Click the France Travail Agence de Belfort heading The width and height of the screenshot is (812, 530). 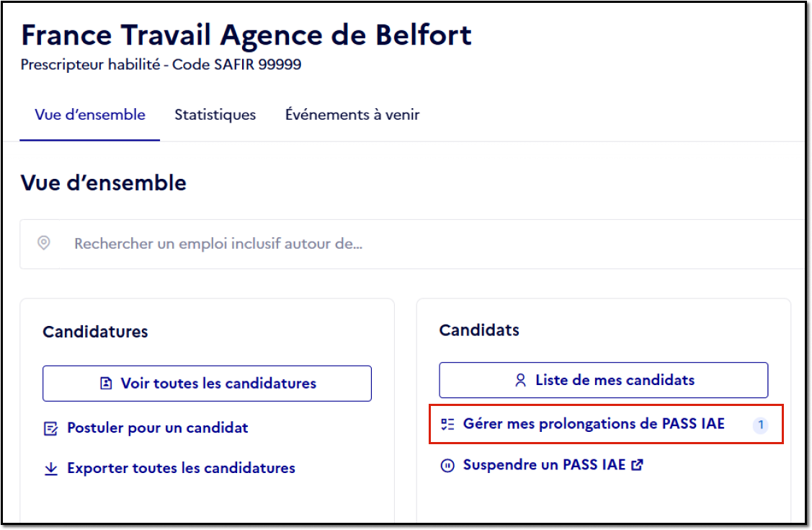point(246,35)
